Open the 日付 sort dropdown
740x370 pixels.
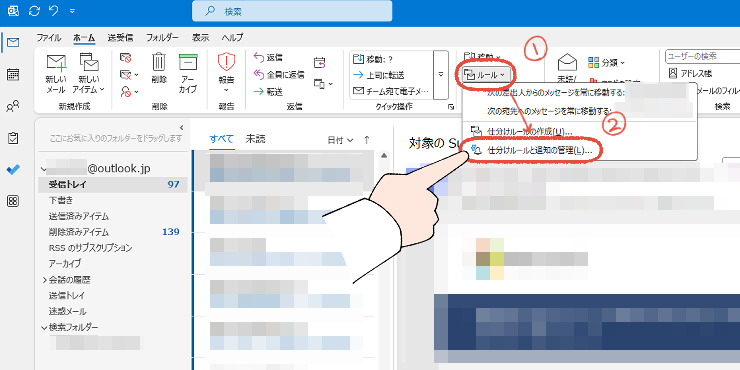341,140
